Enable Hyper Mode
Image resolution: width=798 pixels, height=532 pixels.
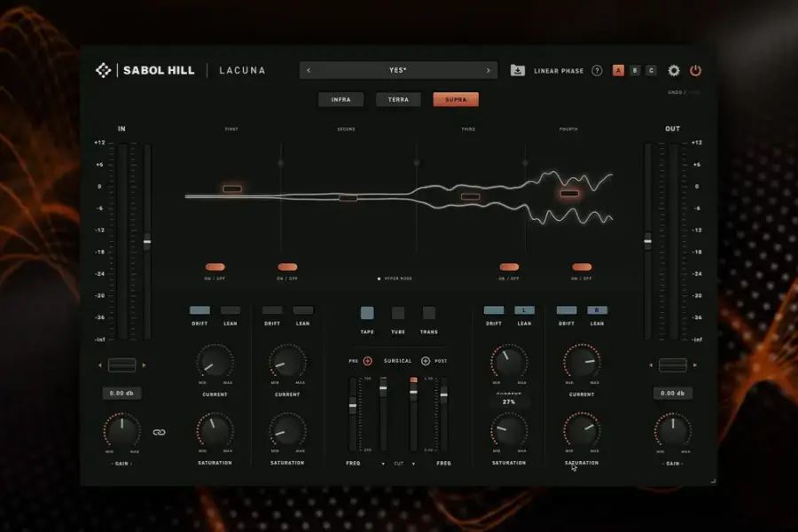pyautogui.click(x=395, y=279)
